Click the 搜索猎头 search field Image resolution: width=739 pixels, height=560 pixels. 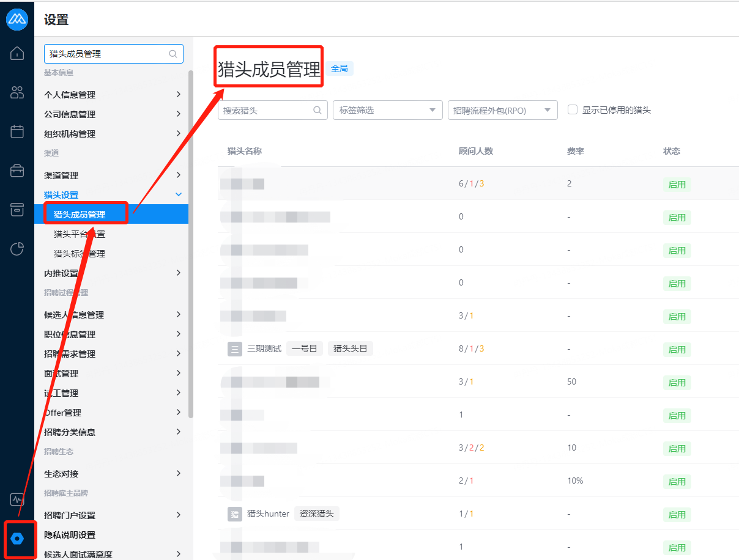click(273, 110)
